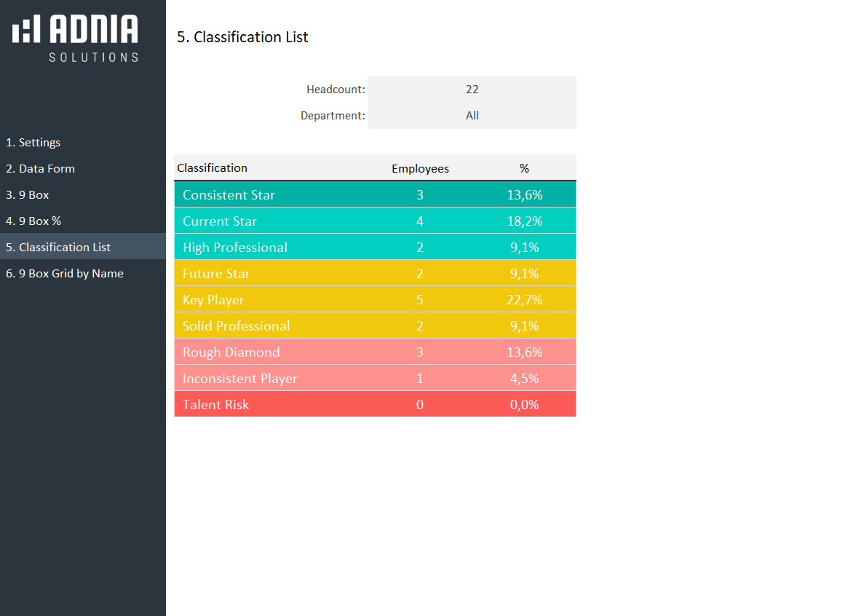Click the Future Star yellow row
This screenshot has width=848, height=616.
tap(216, 274)
